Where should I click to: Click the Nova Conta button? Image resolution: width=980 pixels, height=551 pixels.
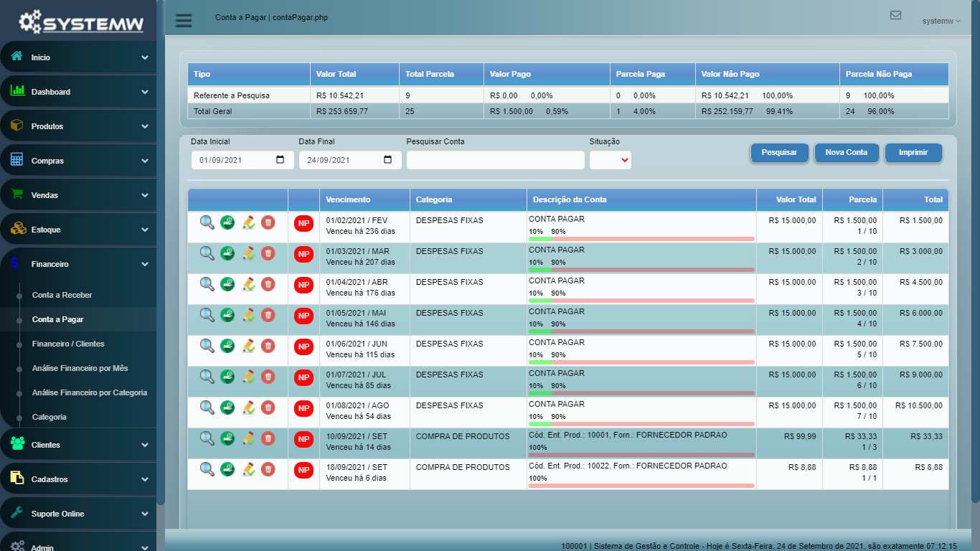(847, 152)
